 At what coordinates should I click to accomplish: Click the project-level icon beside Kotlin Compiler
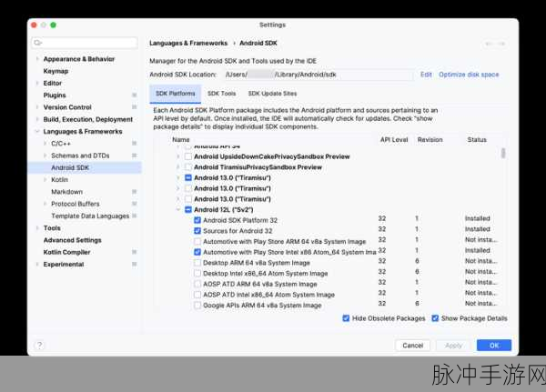(135, 252)
